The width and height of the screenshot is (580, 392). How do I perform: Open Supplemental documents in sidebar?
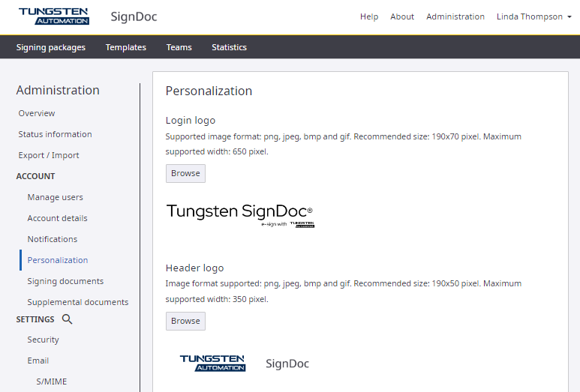click(78, 302)
